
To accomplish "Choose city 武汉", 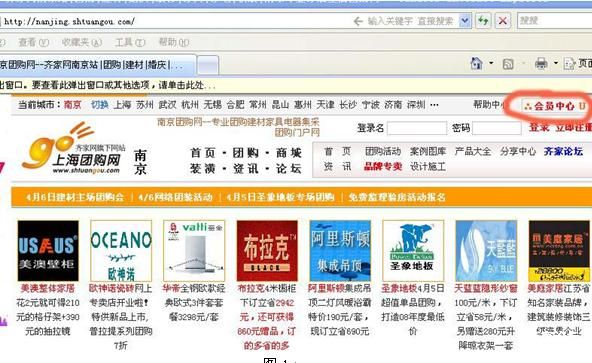I will pos(168,105).
